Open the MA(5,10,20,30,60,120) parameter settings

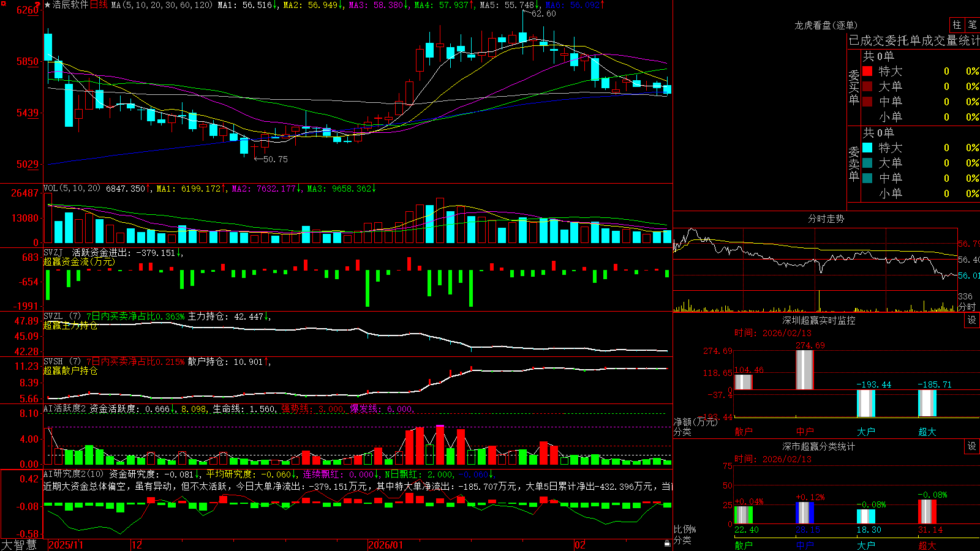pyautogui.click(x=162, y=5)
